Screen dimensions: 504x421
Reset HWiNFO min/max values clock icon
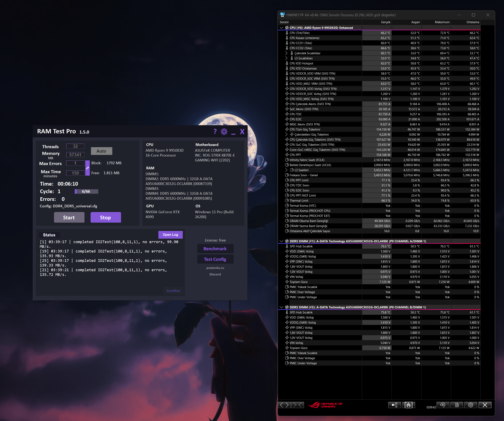click(x=443, y=405)
